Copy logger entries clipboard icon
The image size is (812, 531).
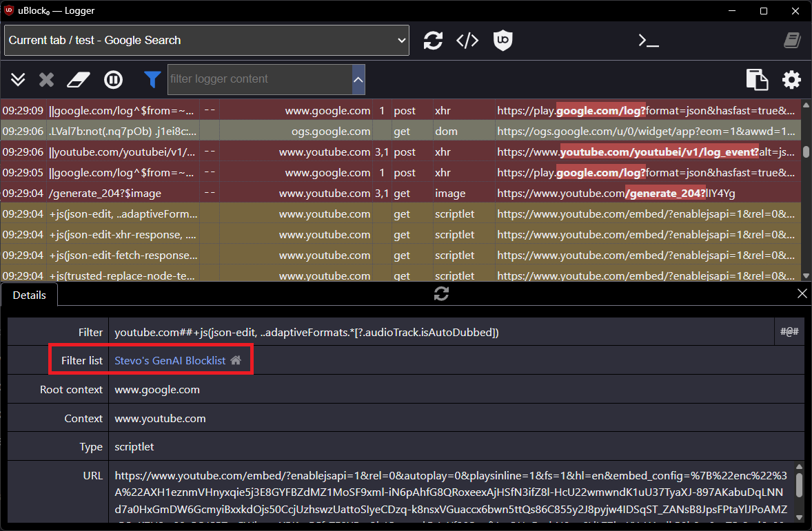pyautogui.click(x=757, y=80)
